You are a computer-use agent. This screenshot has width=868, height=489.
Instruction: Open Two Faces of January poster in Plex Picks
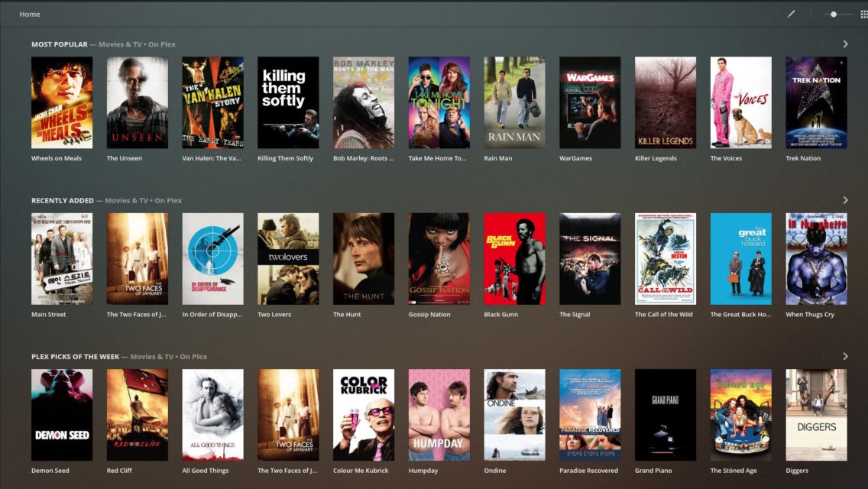(x=288, y=415)
